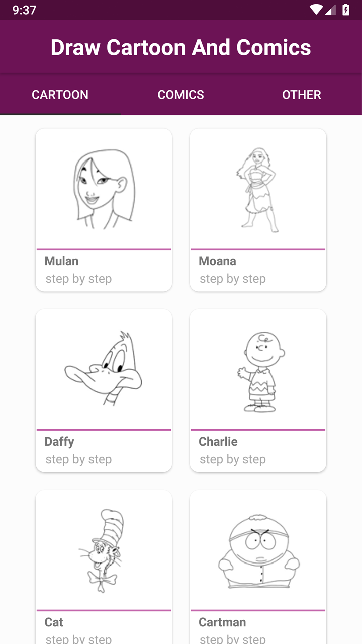
Task: Switch to the COMICS tab
Action: (x=180, y=95)
